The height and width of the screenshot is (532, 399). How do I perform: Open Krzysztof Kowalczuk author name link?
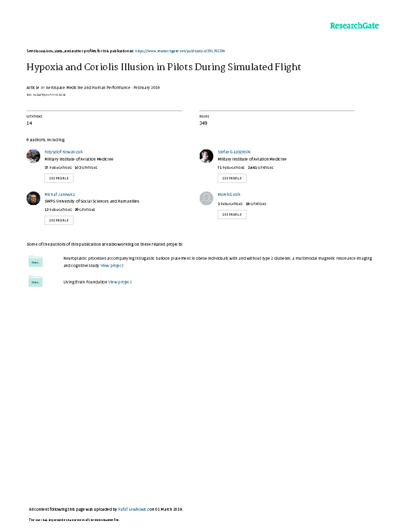[x=64, y=152]
